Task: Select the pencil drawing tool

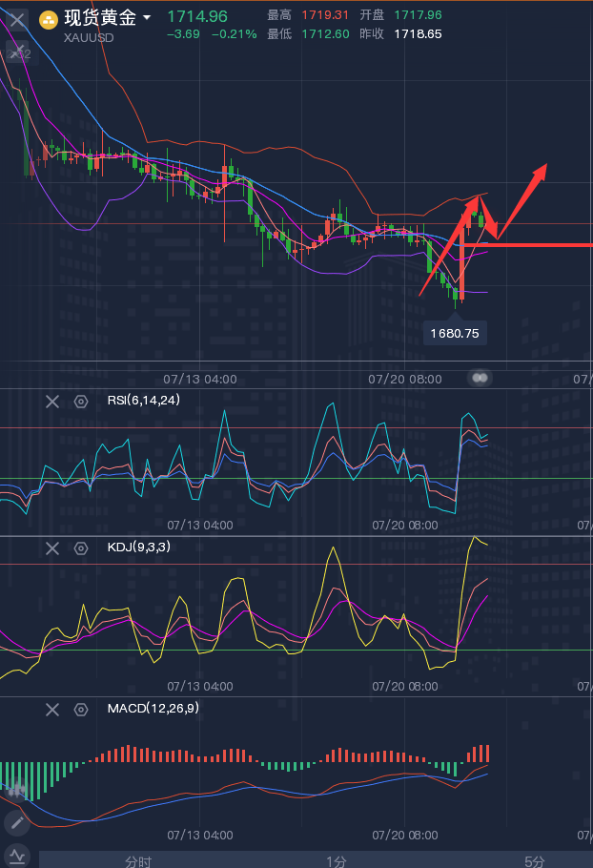Action: 16,823
